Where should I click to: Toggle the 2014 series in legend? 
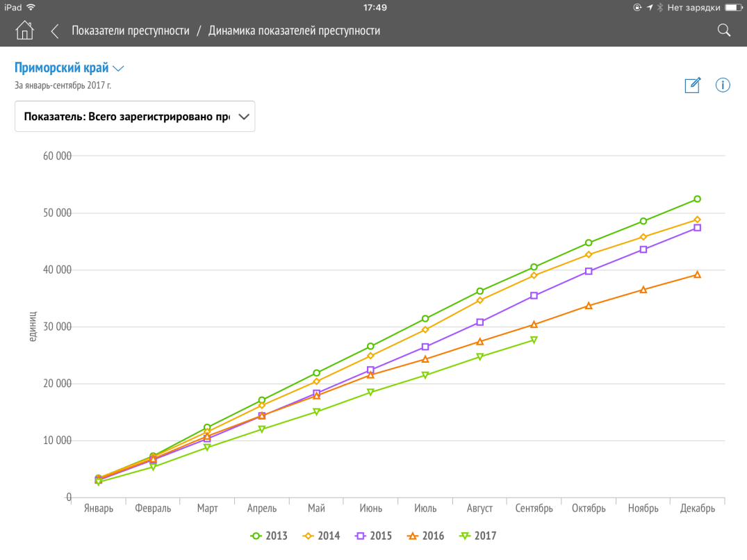point(321,536)
